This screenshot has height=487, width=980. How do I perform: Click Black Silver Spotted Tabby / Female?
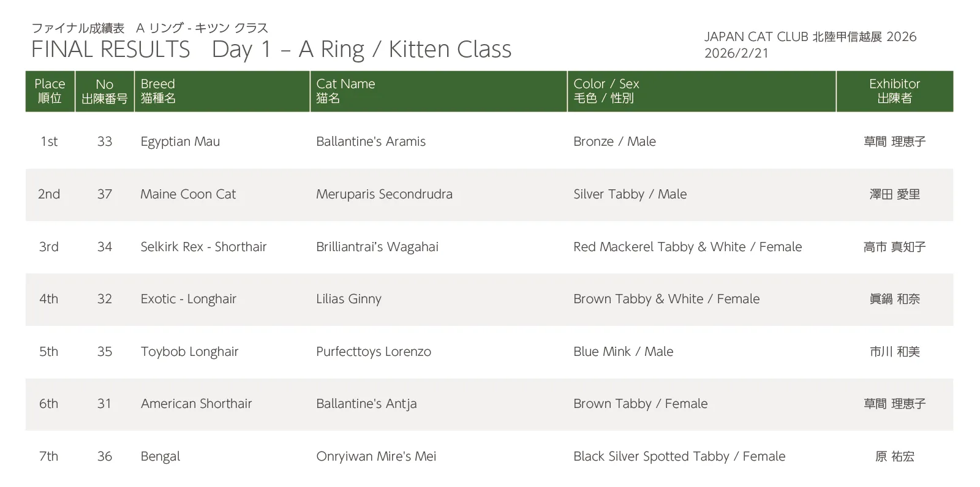point(679,456)
